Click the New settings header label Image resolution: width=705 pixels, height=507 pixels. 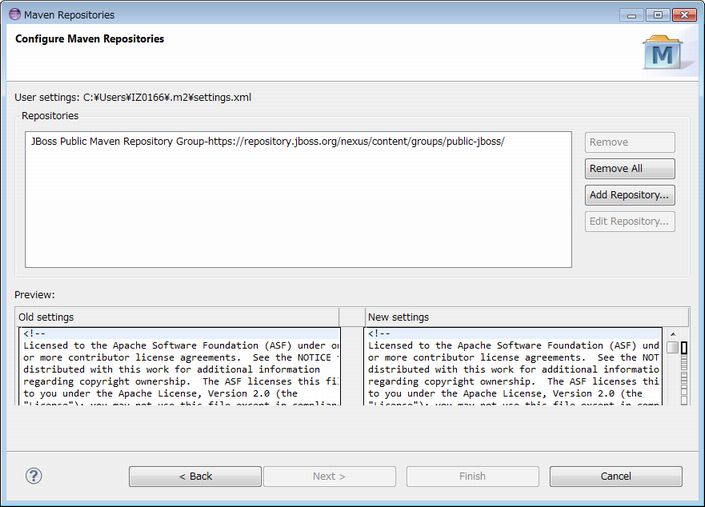pos(398,317)
